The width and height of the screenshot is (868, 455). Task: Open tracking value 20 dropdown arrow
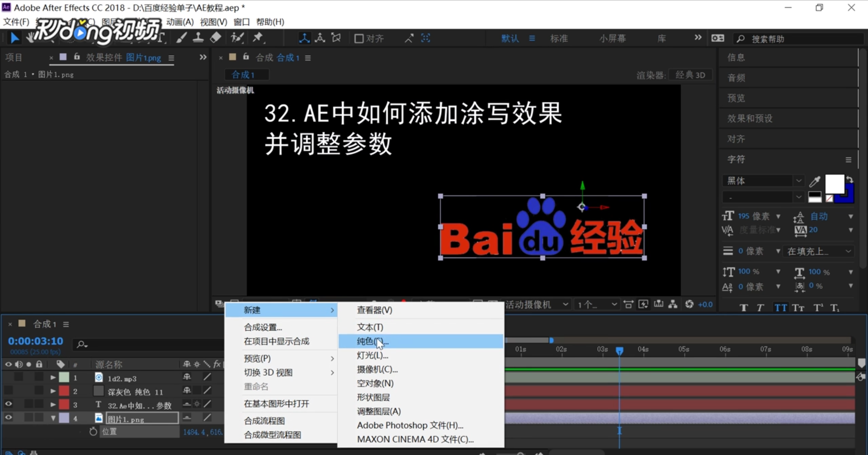[x=850, y=230]
